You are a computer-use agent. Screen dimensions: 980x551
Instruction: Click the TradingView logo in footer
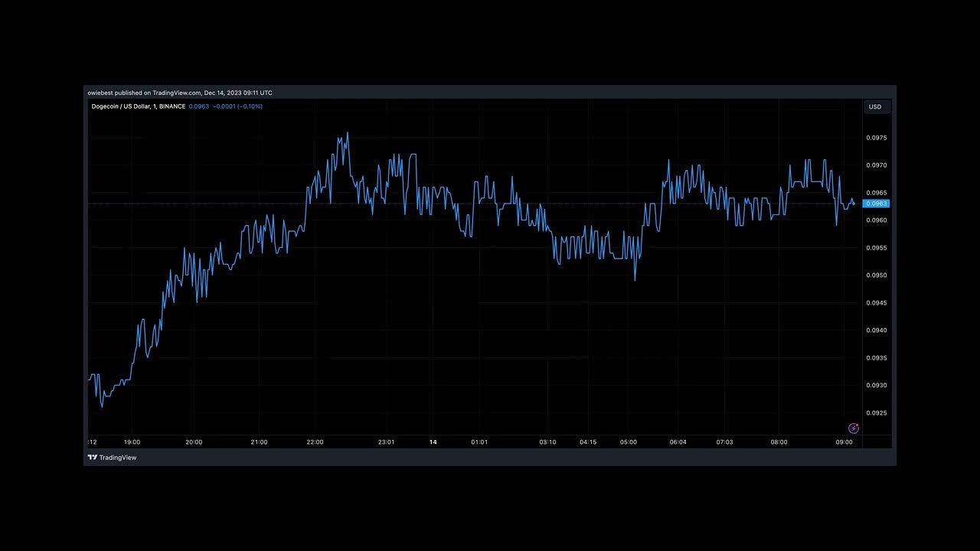pos(112,458)
